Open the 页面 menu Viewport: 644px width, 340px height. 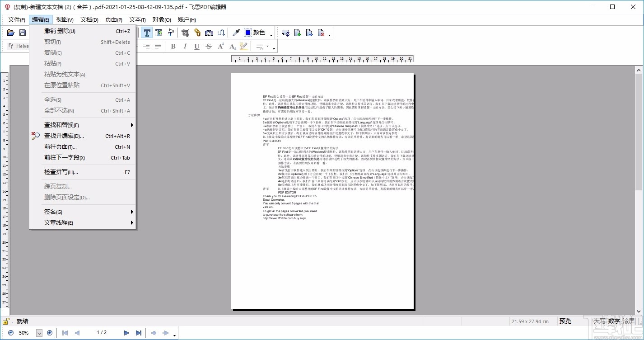114,19
